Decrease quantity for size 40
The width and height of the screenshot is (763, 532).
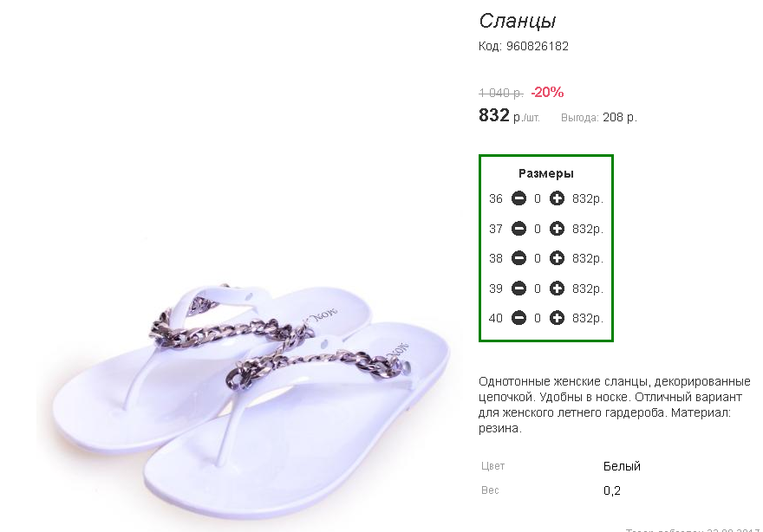coord(518,318)
